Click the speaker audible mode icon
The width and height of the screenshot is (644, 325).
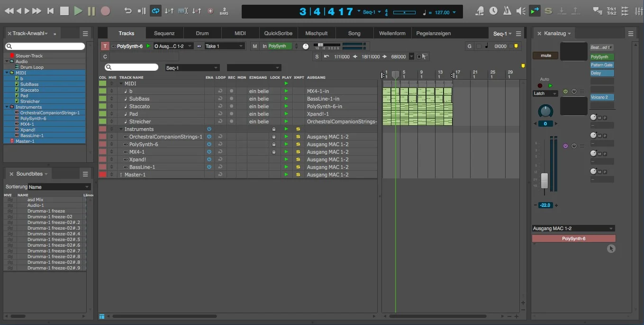coord(521,10)
